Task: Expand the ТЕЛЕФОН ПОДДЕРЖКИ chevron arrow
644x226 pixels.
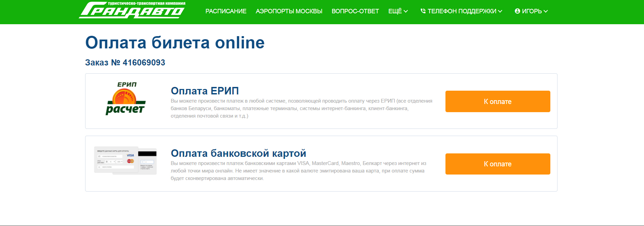Action: tap(500, 11)
